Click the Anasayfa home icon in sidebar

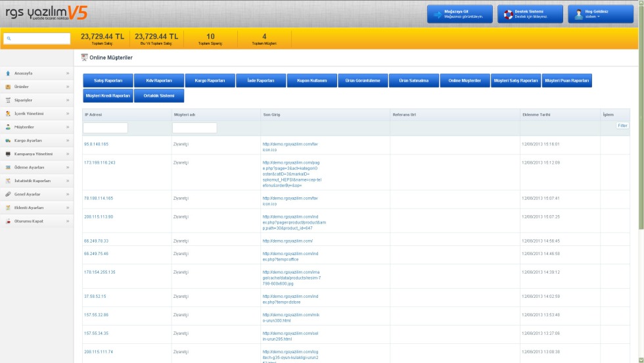click(x=8, y=73)
